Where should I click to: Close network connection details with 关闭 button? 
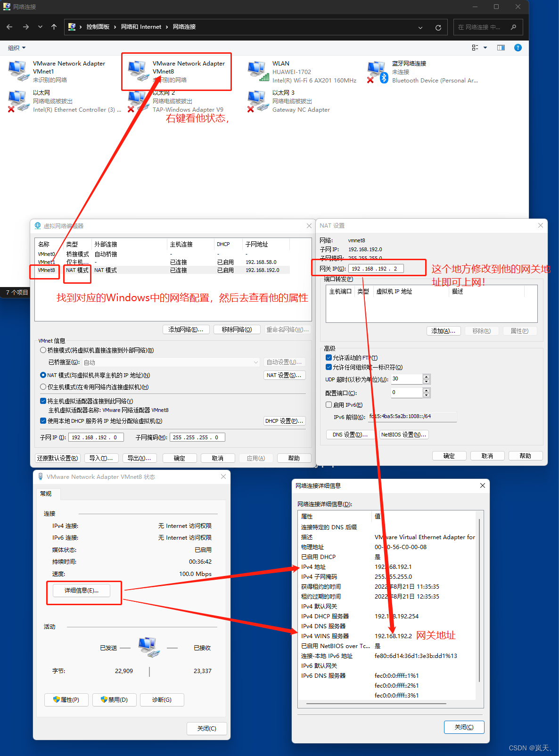coord(464,727)
